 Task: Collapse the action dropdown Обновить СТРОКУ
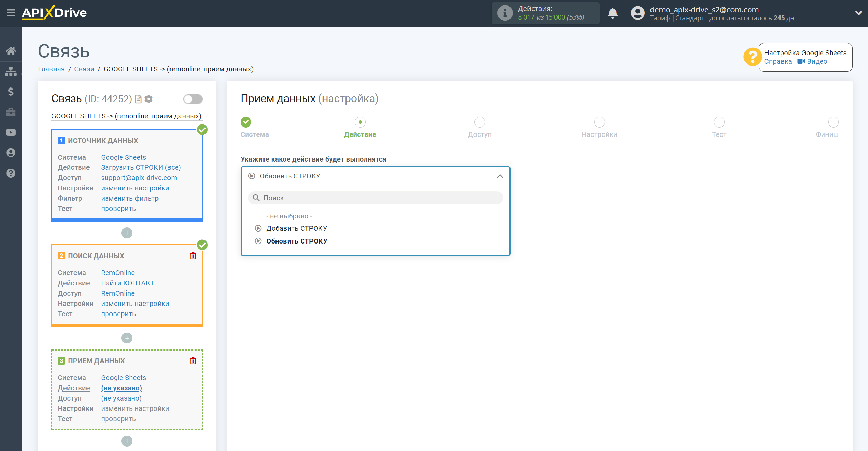pos(375,176)
